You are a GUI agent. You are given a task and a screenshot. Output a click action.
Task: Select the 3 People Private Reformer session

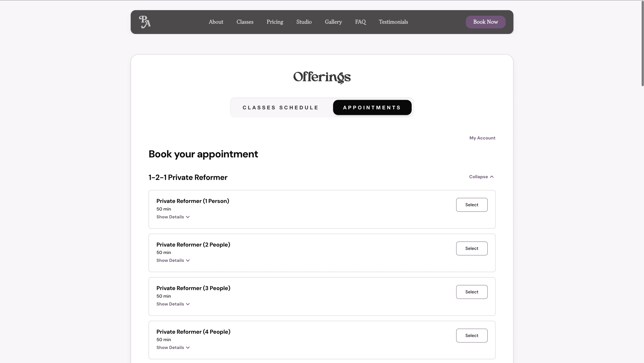(471, 292)
